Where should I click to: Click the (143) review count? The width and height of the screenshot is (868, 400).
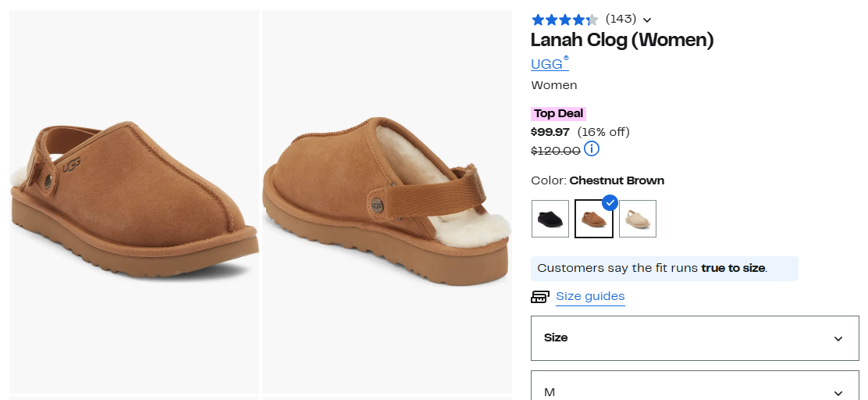(x=621, y=19)
